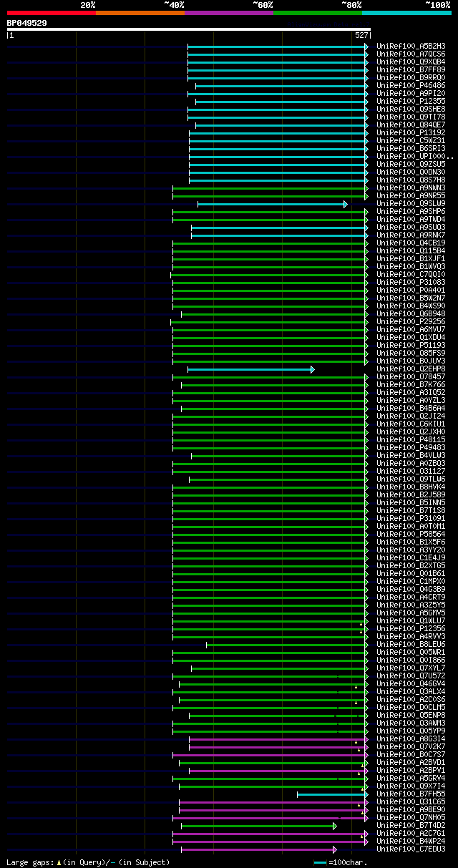This screenshot has width=458, height=868.
Task: Open hit UniRef100_A8G3I4
Action: (x=411, y=738)
